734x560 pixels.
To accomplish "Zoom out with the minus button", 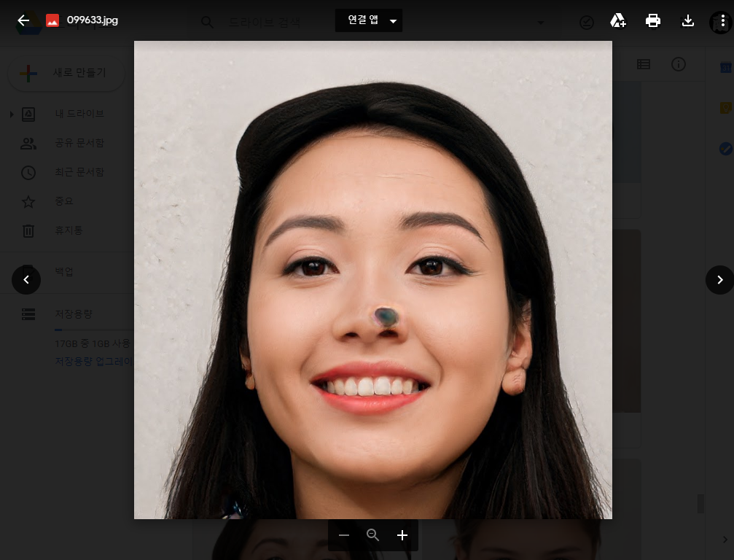I will tap(344, 535).
